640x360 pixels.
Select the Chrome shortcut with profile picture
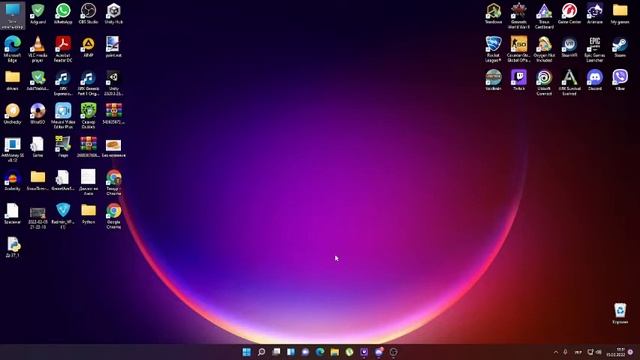[113, 183]
